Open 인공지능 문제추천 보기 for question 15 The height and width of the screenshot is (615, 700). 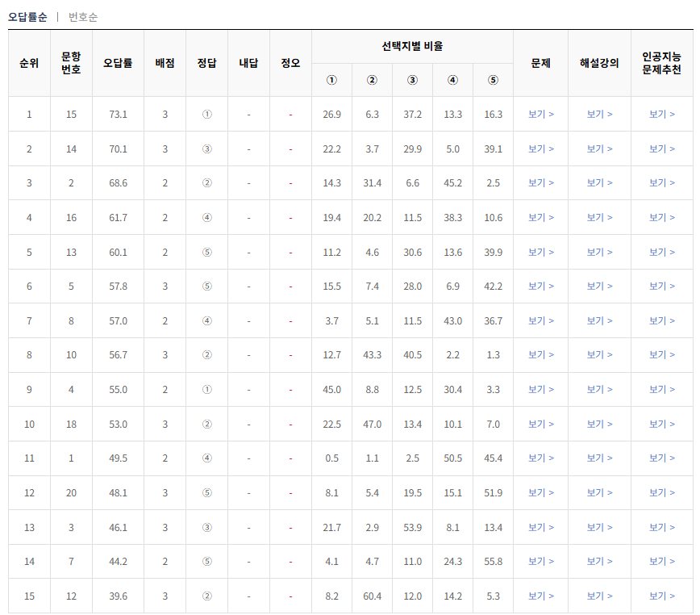pyautogui.click(x=662, y=115)
